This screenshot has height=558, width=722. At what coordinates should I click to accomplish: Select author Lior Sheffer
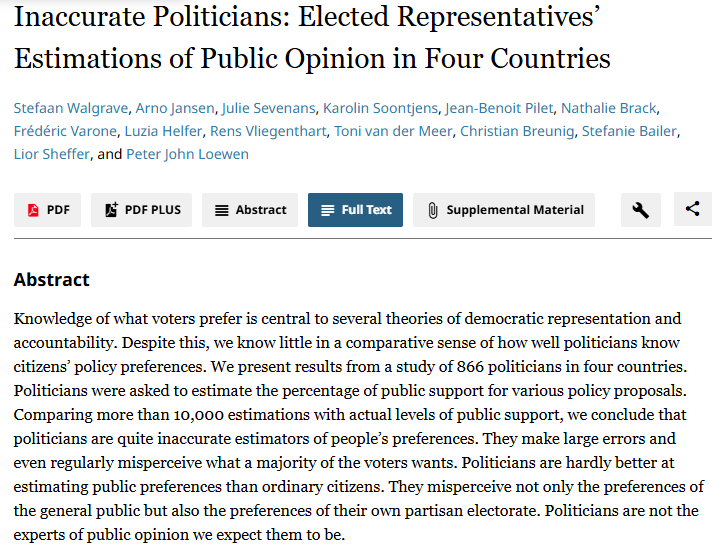(51, 154)
